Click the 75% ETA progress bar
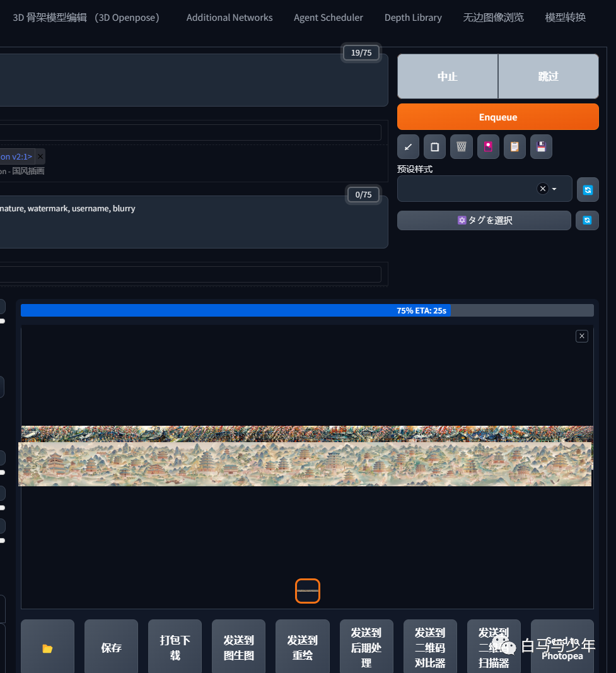 307,310
